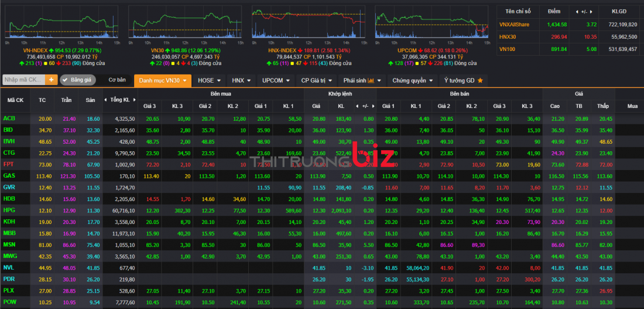Screen dimensions: 644x309
Task: Click the Trần column header
Action: coord(66,100)
